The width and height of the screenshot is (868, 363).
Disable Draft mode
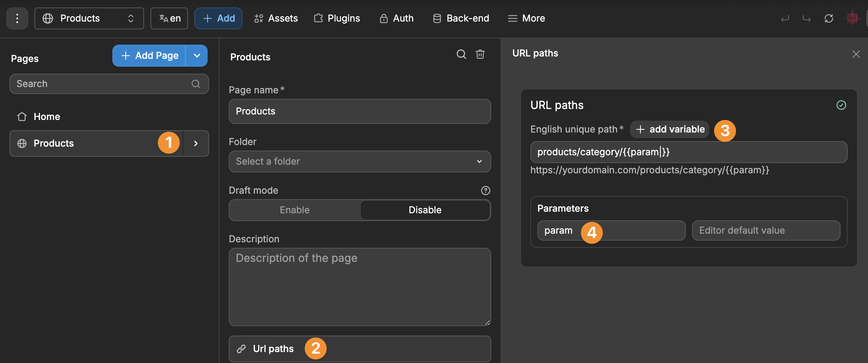(x=425, y=210)
